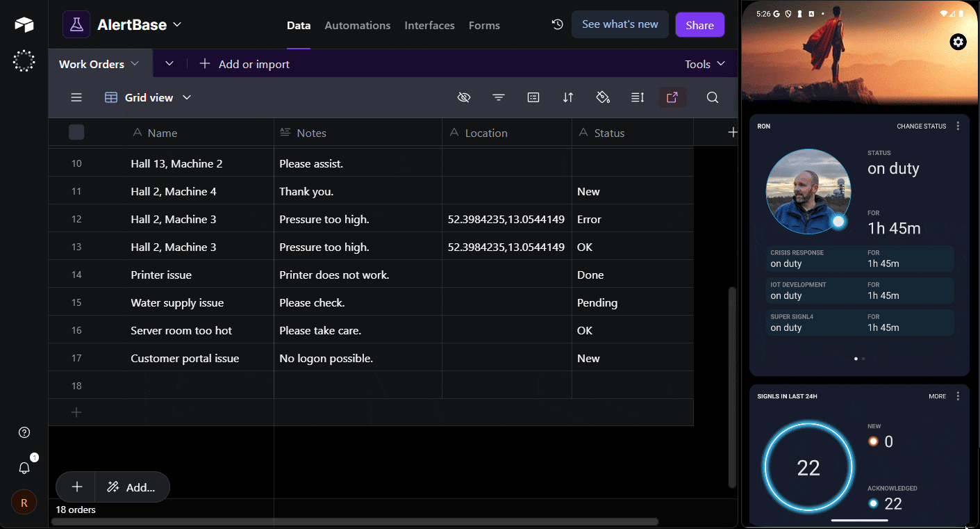Open the dotted-circle Omni icon in sidebar

pos(24,61)
